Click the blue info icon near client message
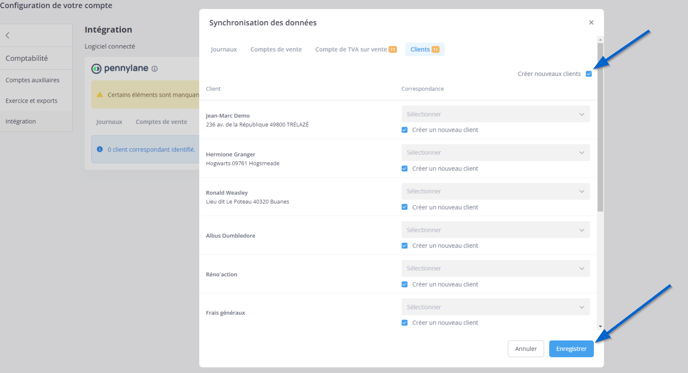The height and width of the screenshot is (373, 688). click(100, 149)
